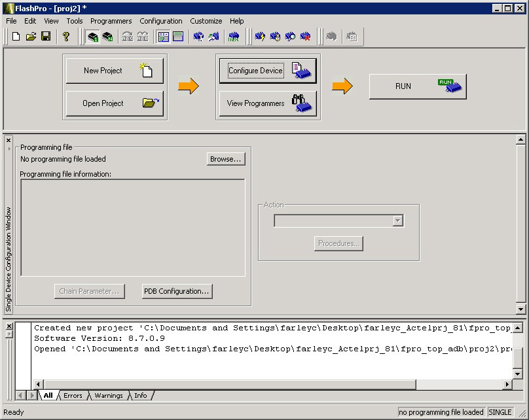Image resolution: width=529 pixels, height=420 pixels.
Task: Click the RUN toolbar icon
Action: (x=234, y=37)
